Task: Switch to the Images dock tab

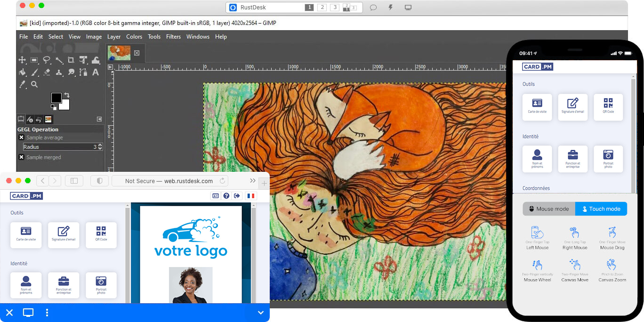Action: [x=48, y=119]
